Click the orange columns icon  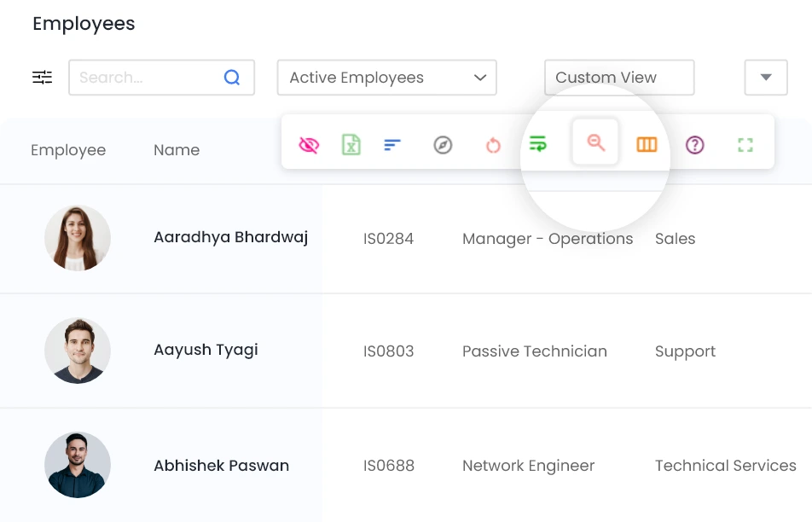(647, 145)
